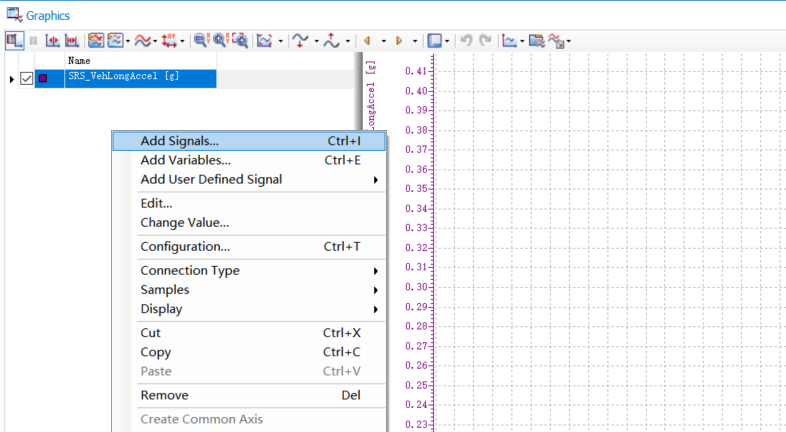This screenshot has height=432, width=786.
Task: Click the Name column header
Action: coord(79,61)
